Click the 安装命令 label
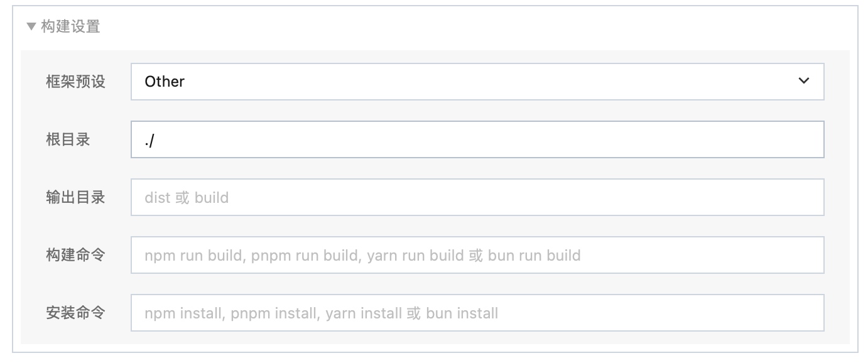 pos(75,313)
